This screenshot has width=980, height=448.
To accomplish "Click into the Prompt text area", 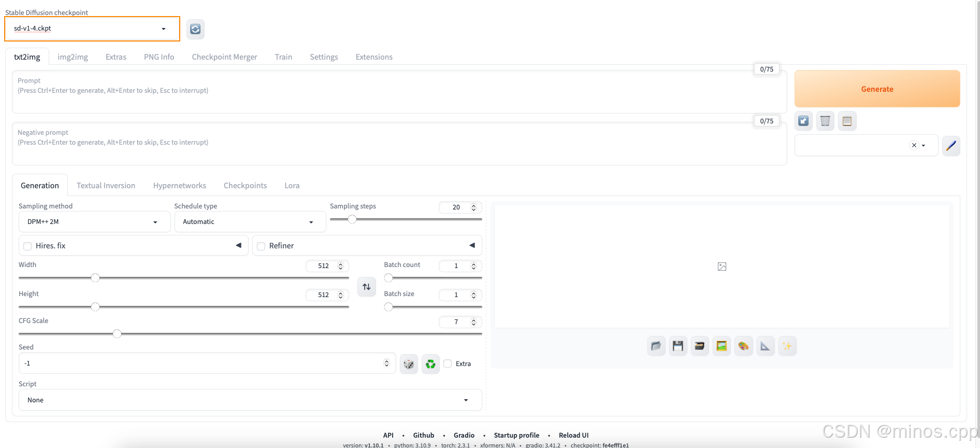I will 399,92.
